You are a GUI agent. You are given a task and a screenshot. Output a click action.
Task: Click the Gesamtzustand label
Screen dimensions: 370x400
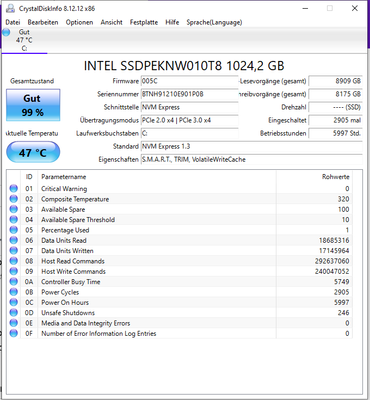click(x=32, y=81)
